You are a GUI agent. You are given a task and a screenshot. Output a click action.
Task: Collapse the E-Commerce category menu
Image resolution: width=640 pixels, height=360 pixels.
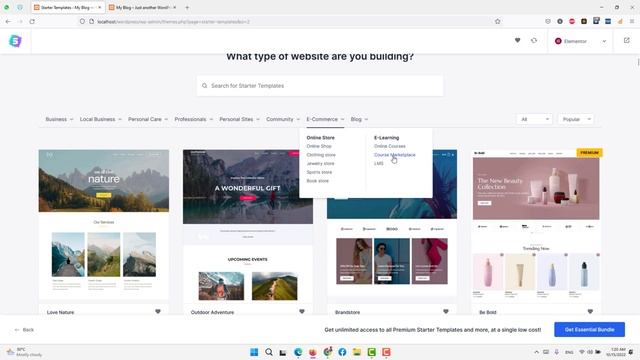tap(325, 119)
